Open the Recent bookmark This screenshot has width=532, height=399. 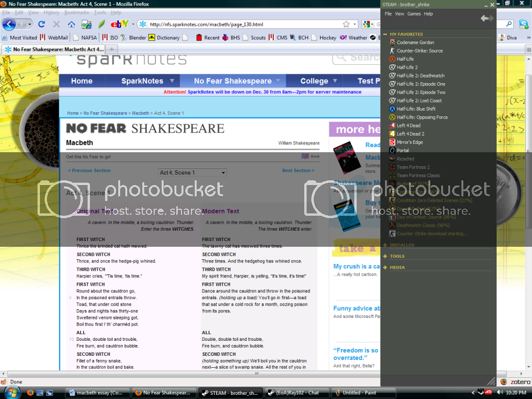click(x=208, y=37)
